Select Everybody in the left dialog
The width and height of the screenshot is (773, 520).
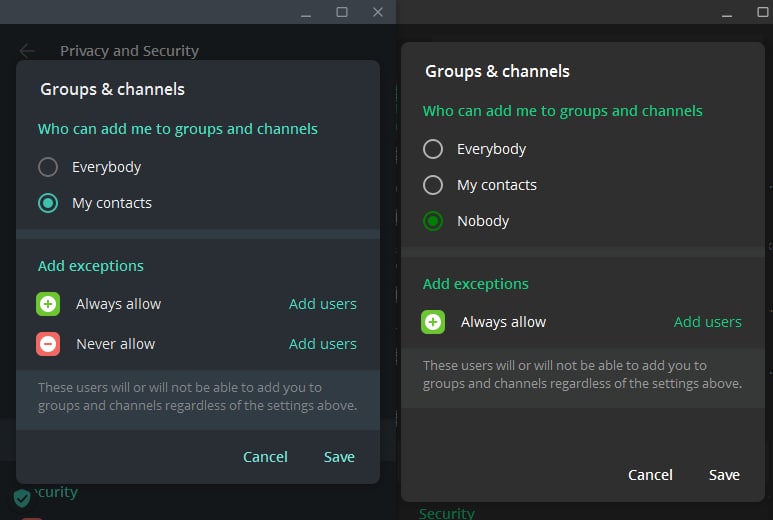coord(48,167)
